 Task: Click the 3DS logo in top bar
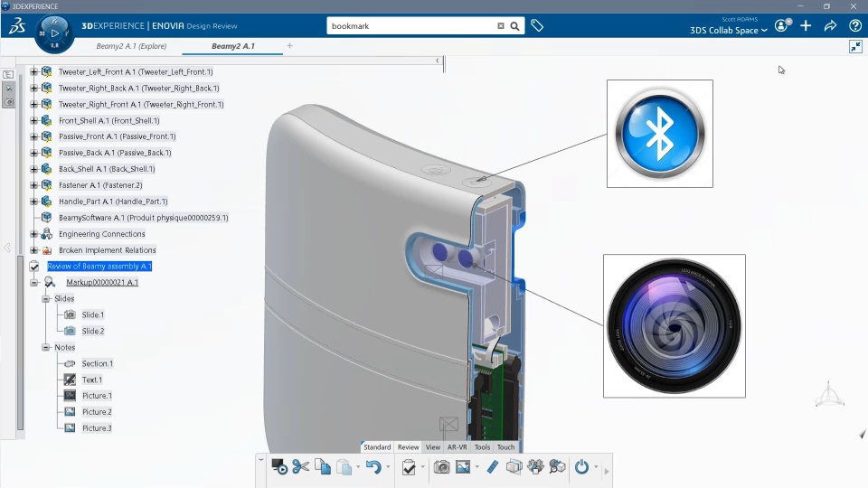tap(17, 25)
